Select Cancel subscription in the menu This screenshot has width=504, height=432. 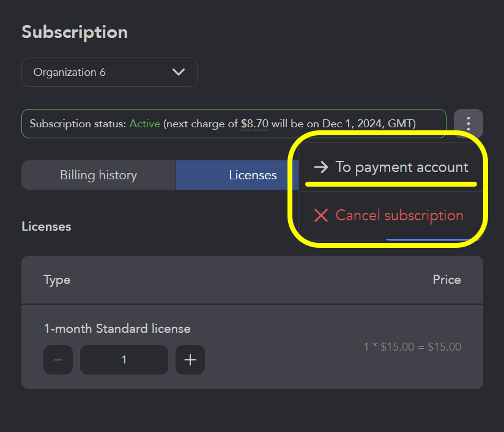coord(399,215)
